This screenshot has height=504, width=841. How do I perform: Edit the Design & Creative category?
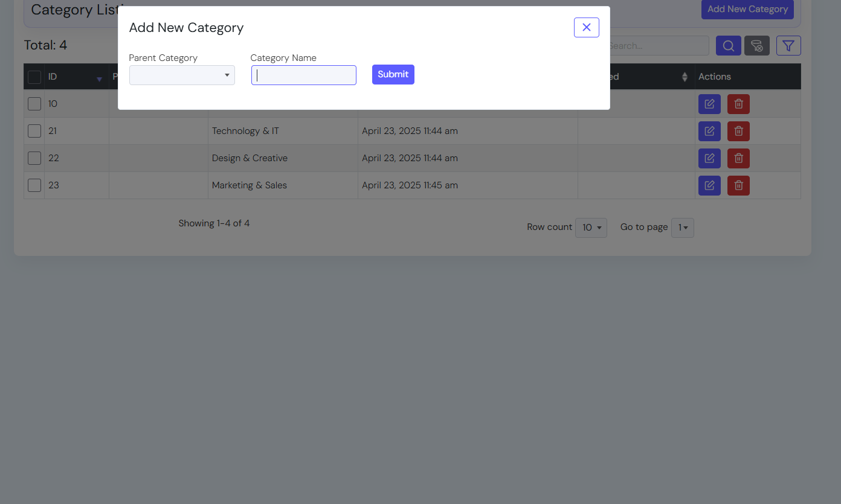pyautogui.click(x=709, y=158)
